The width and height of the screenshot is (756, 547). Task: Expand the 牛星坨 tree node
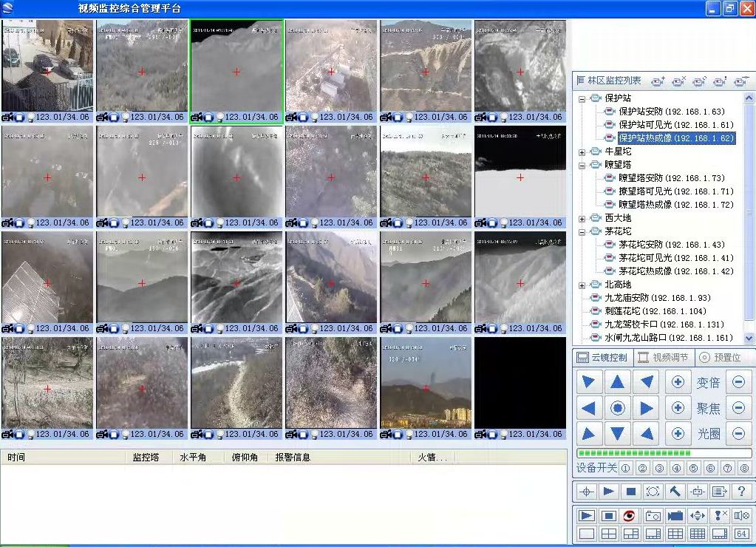click(582, 152)
